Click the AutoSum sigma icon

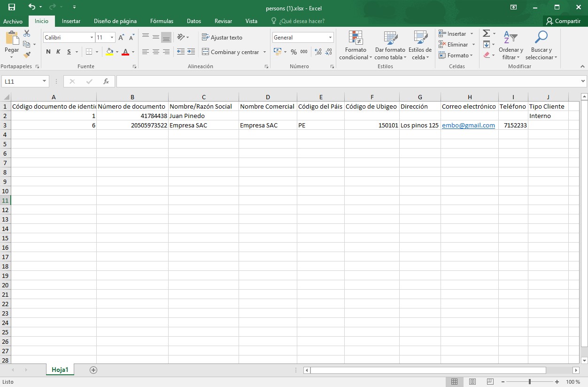[487, 33]
